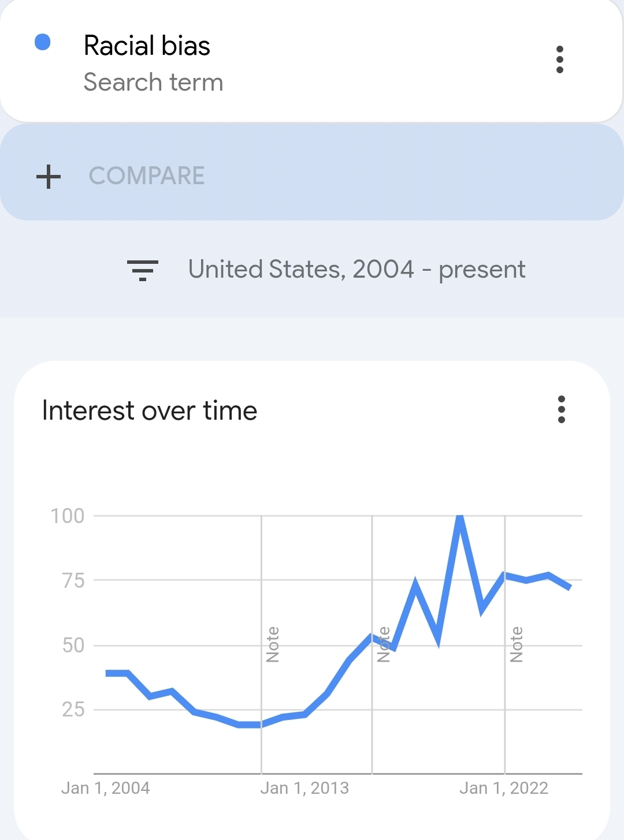Click the COMPARE button

147,176
